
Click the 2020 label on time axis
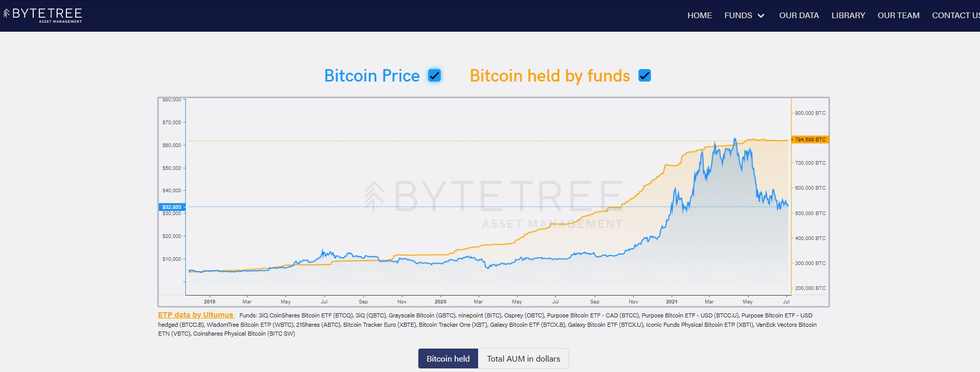(x=440, y=301)
